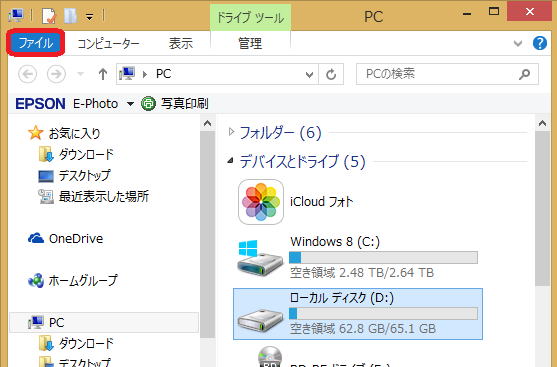557x367 pixels.
Task: Go back with the Back arrow button
Action: (27, 74)
